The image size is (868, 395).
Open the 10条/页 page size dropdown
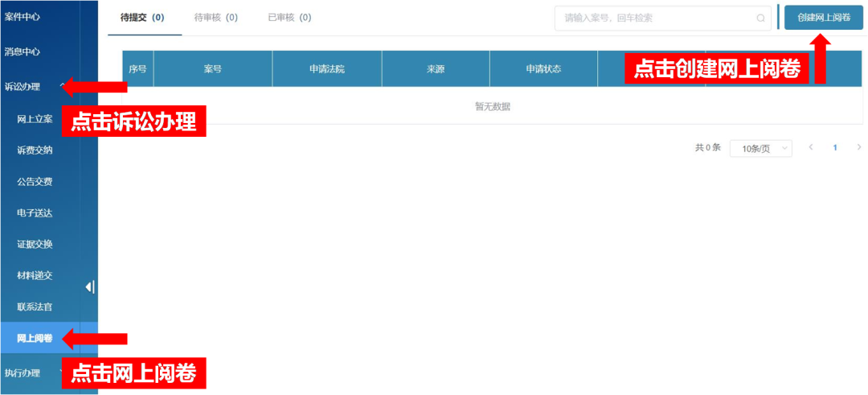point(760,149)
